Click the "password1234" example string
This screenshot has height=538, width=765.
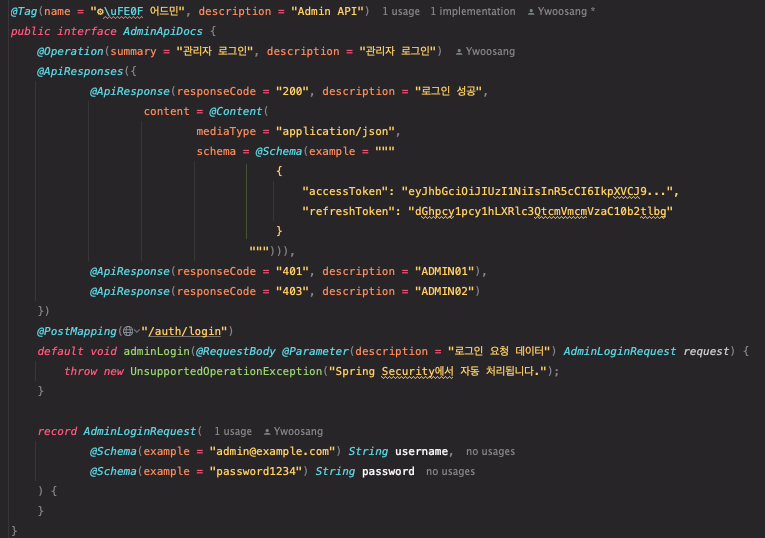pyautogui.click(x=256, y=471)
